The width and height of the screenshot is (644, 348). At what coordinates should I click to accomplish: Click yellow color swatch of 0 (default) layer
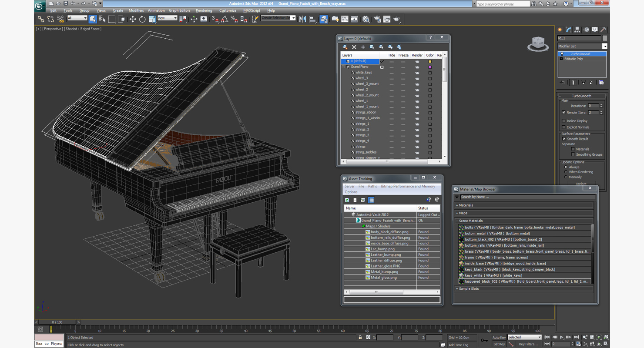point(430,61)
